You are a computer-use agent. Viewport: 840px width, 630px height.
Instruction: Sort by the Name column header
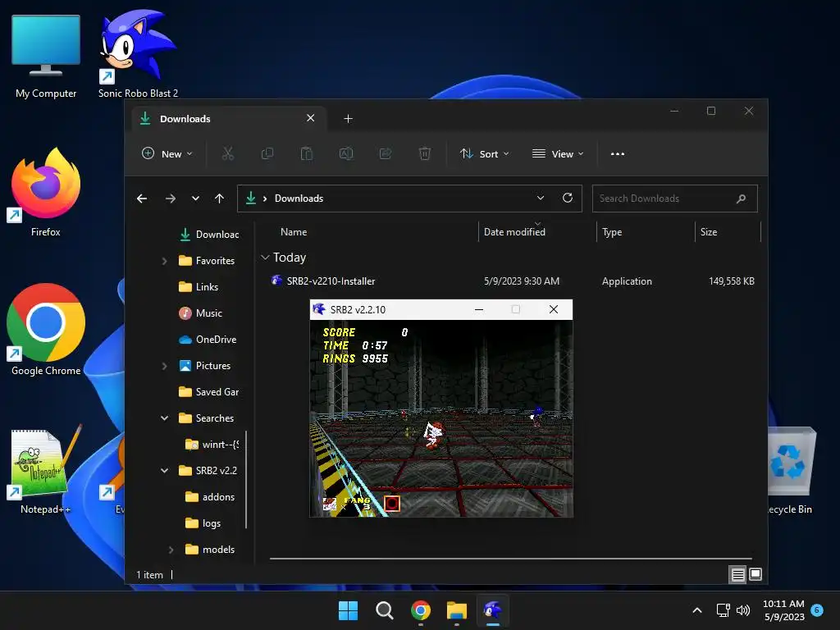pos(294,232)
